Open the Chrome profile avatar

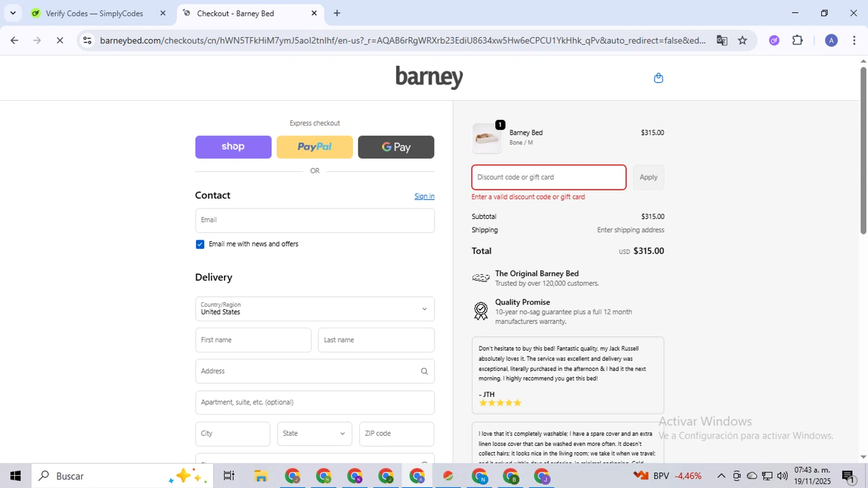pyautogui.click(x=831, y=41)
